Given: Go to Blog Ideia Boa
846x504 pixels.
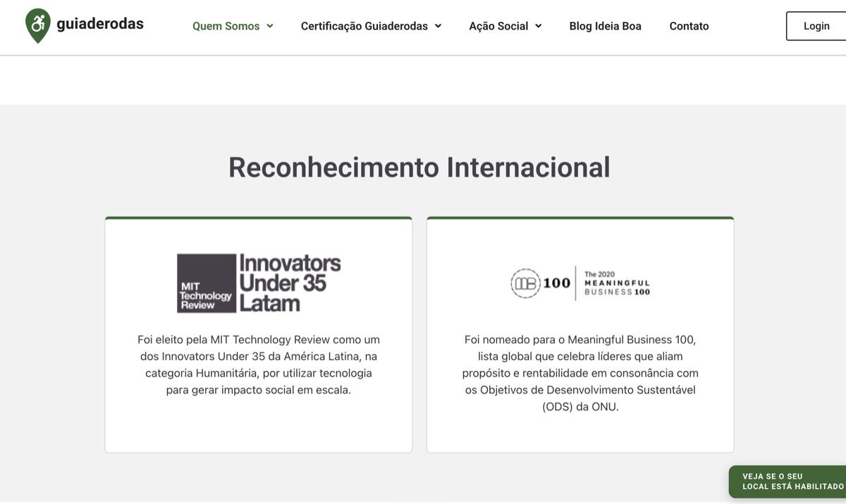Looking at the screenshot, I should [x=606, y=26].
